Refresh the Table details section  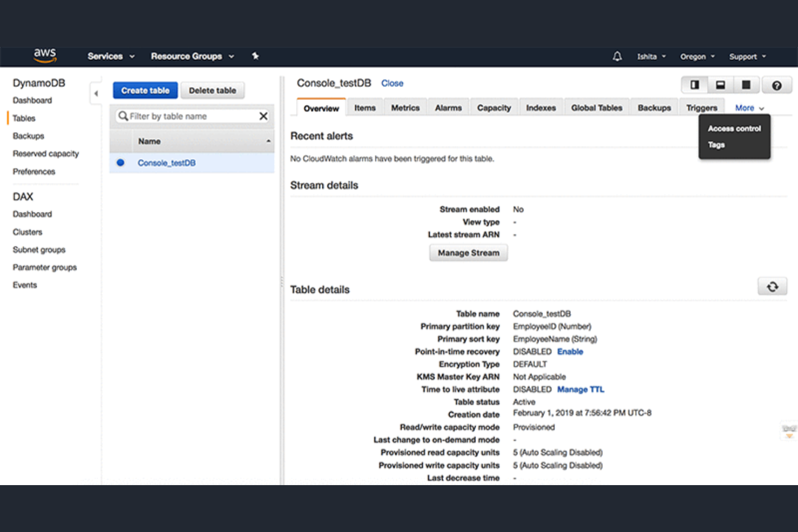[x=772, y=287]
